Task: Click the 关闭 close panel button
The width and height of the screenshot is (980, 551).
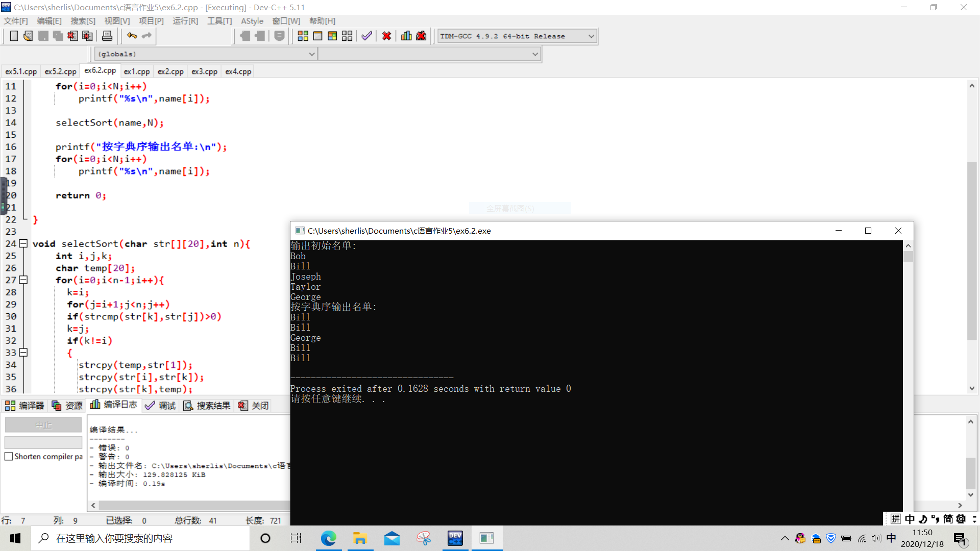Action: [x=254, y=406]
